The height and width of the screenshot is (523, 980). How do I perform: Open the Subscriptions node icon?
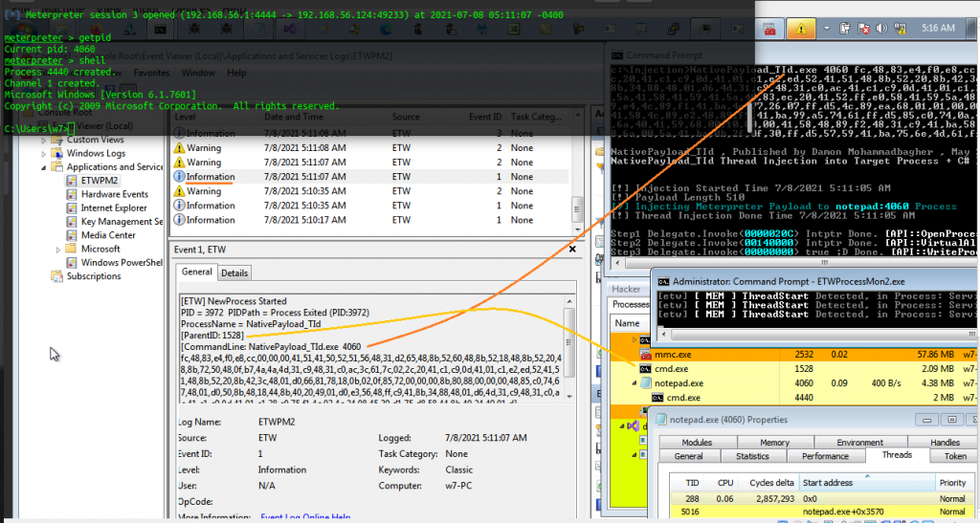(57, 276)
